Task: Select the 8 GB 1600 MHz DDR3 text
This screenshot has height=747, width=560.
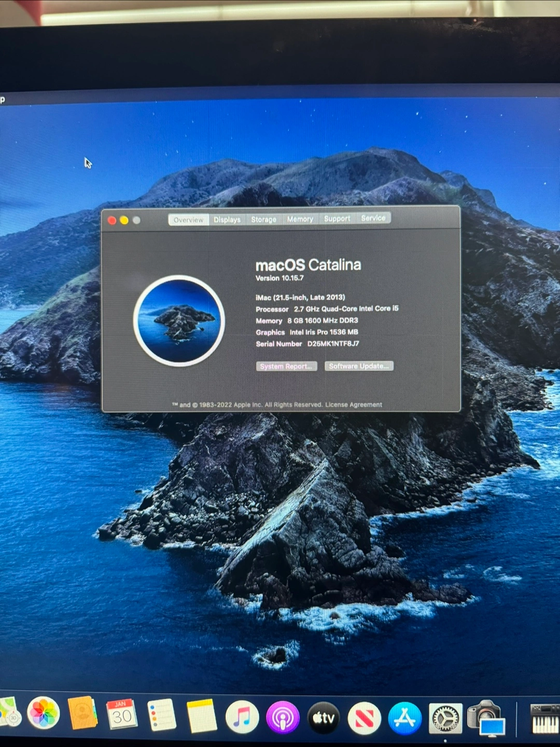Action: click(x=323, y=321)
